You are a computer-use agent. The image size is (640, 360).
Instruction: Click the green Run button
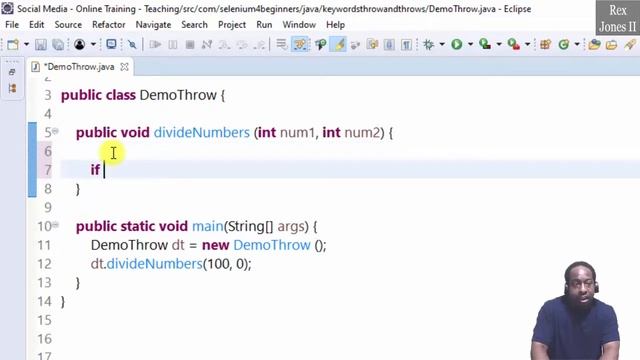457,44
